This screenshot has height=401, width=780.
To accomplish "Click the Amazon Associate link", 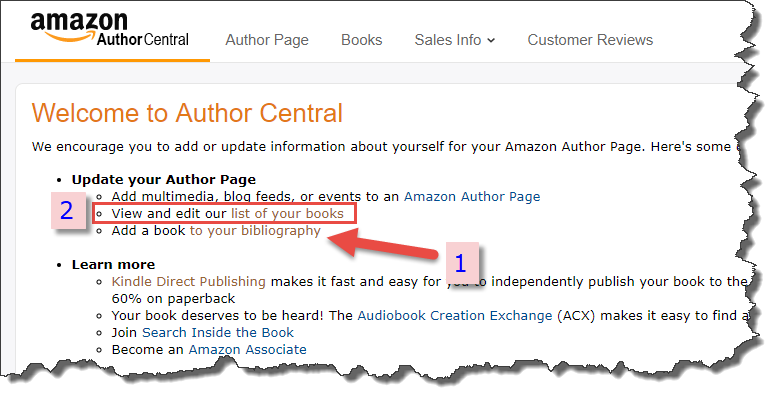I will (x=247, y=349).
